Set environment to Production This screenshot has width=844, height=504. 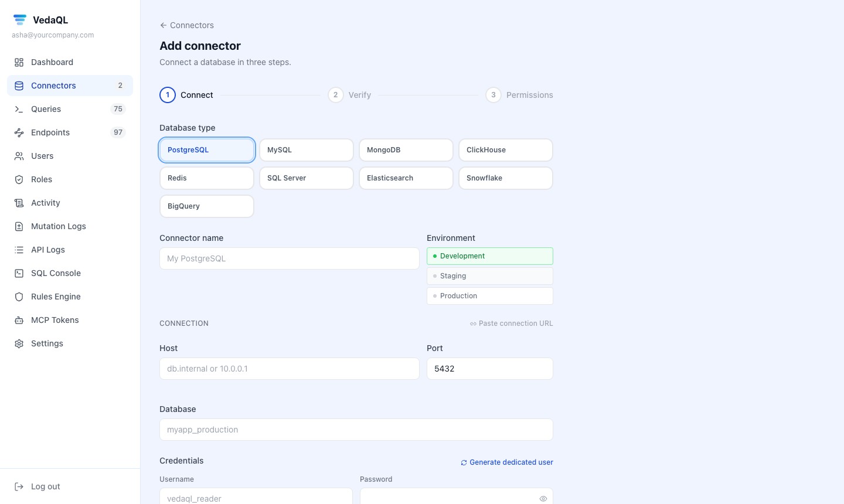490,296
